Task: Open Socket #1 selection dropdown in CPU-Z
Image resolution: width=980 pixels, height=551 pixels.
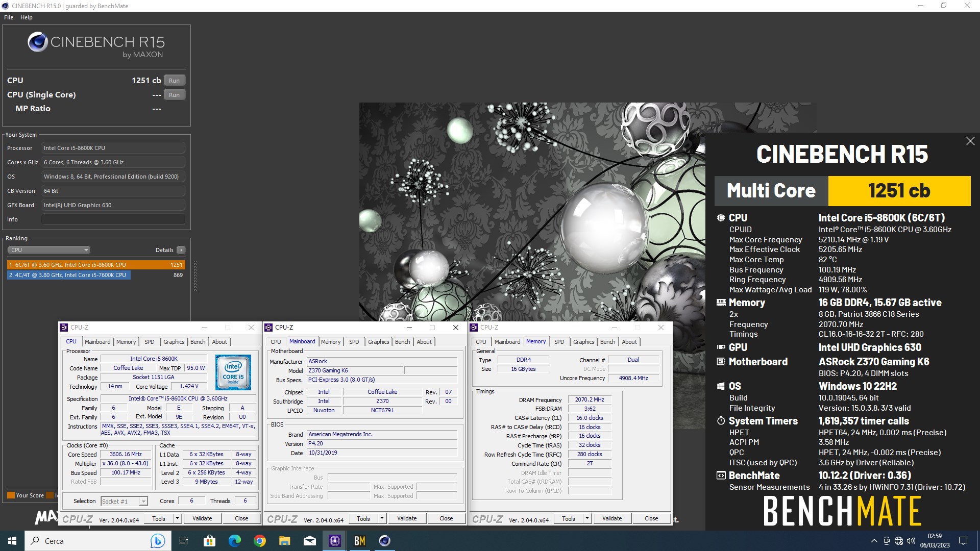Action: click(125, 502)
